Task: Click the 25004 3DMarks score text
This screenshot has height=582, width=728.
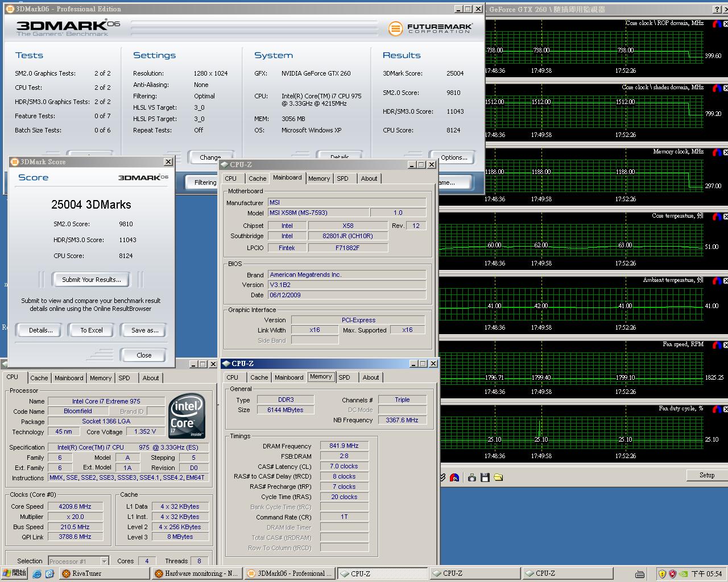Action: [91, 205]
